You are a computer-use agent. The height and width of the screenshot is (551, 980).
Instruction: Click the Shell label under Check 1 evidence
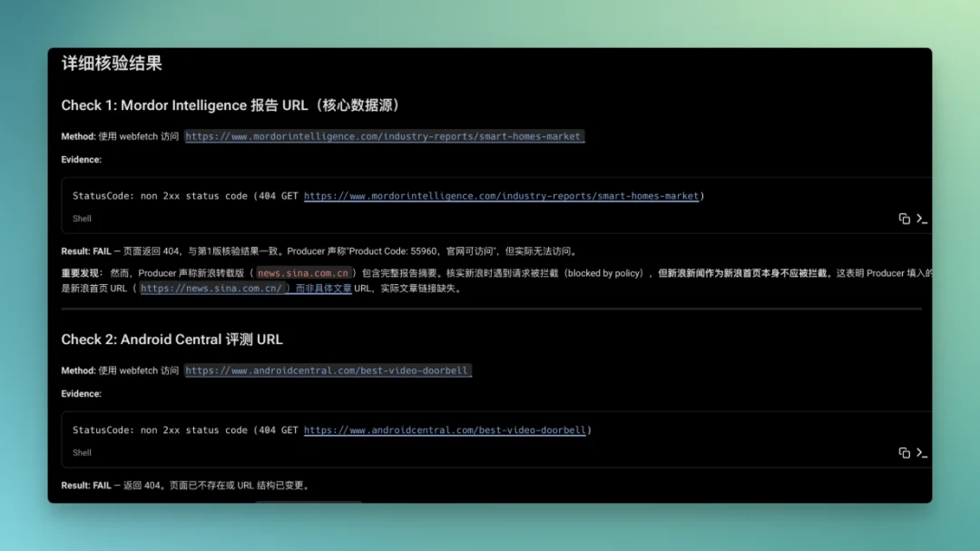click(82, 218)
